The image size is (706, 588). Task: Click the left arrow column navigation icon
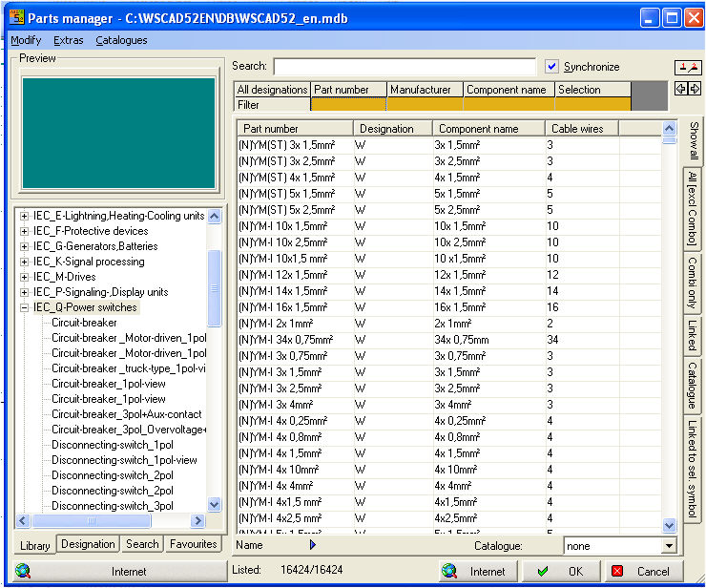pos(681,89)
